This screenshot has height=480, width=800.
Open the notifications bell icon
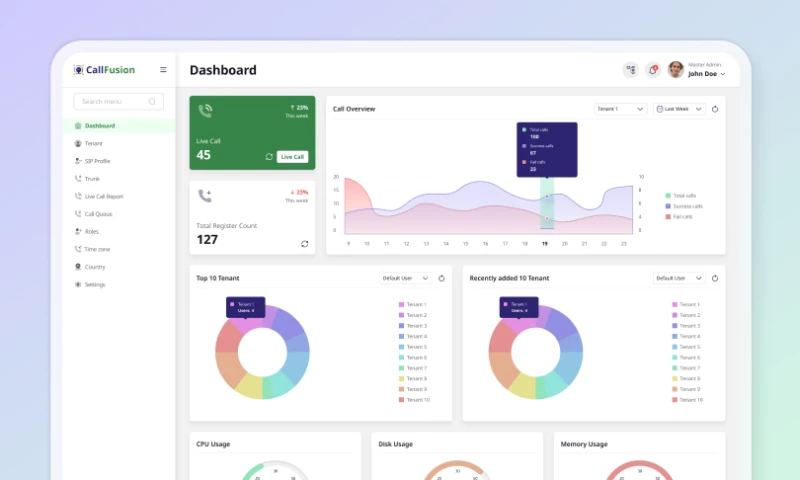[x=652, y=70]
